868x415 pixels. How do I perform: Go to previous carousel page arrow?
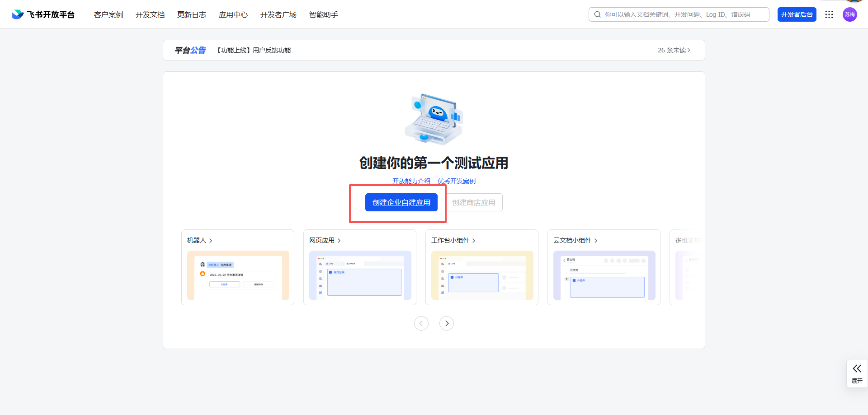(x=421, y=323)
